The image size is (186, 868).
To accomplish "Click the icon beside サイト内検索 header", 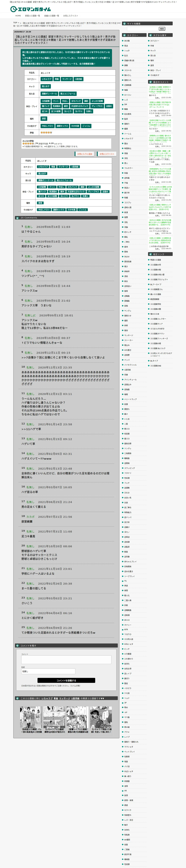I will click(124, 24).
